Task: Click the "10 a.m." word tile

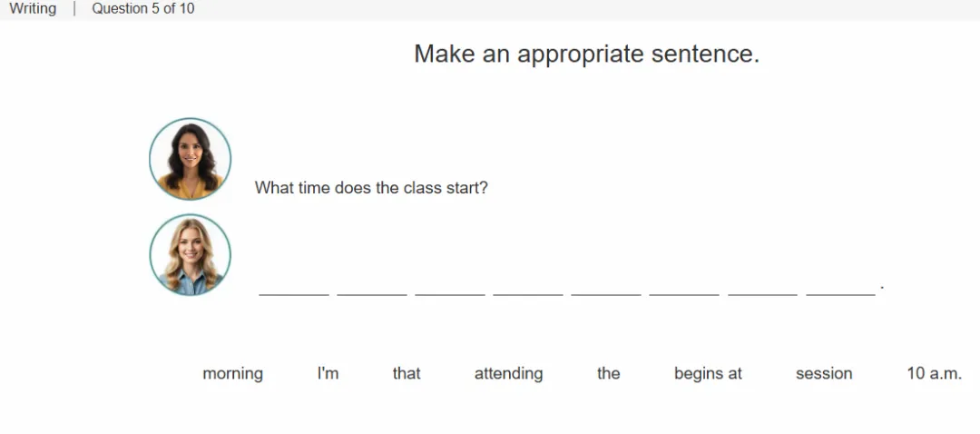Action: coord(934,373)
